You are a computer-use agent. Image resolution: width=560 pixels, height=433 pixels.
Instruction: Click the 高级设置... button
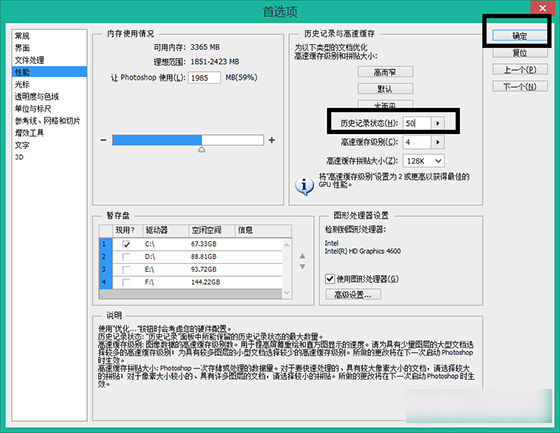[x=353, y=295]
